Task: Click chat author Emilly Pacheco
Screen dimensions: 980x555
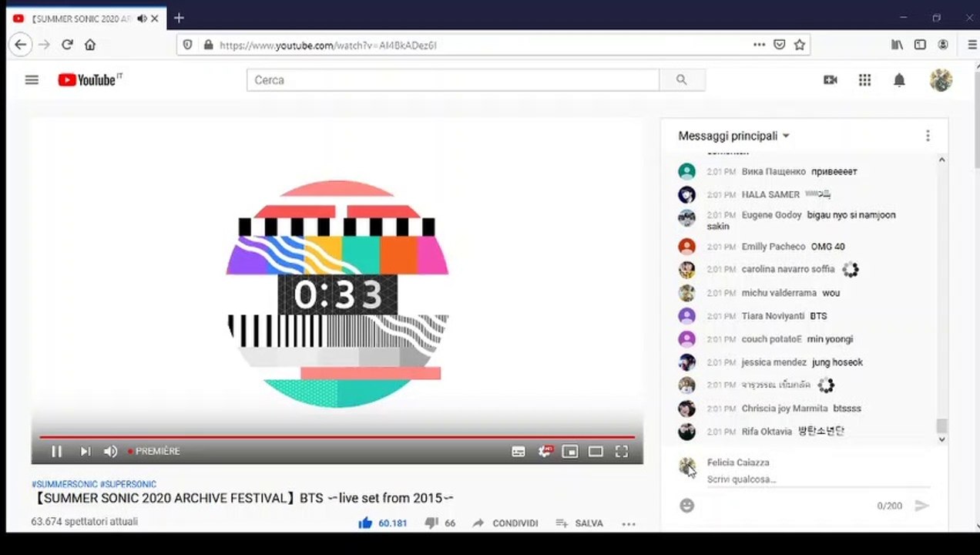Action: coord(773,247)
